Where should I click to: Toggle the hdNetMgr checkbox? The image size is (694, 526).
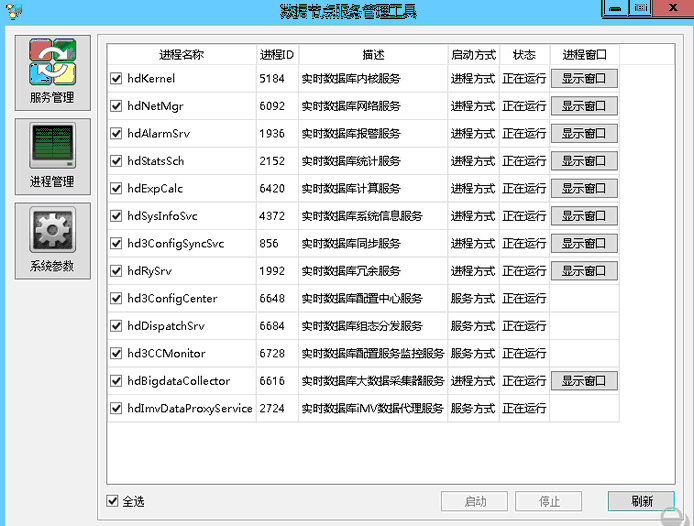(x=116, y=106)
